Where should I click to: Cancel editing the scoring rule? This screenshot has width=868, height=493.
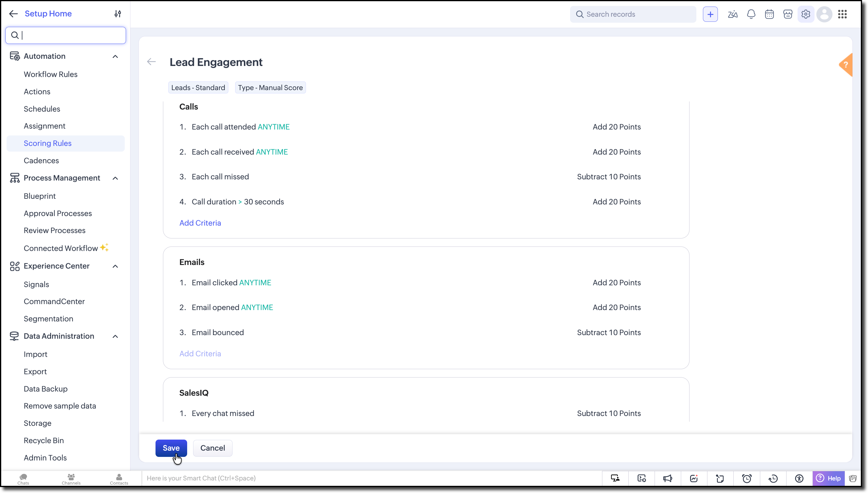[x=213, y=448]
